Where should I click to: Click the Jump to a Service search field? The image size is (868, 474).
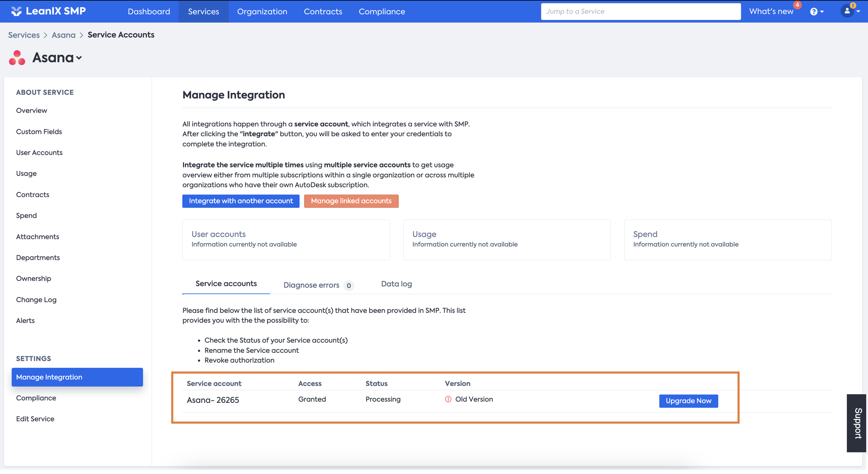click(x=640, y=11)
